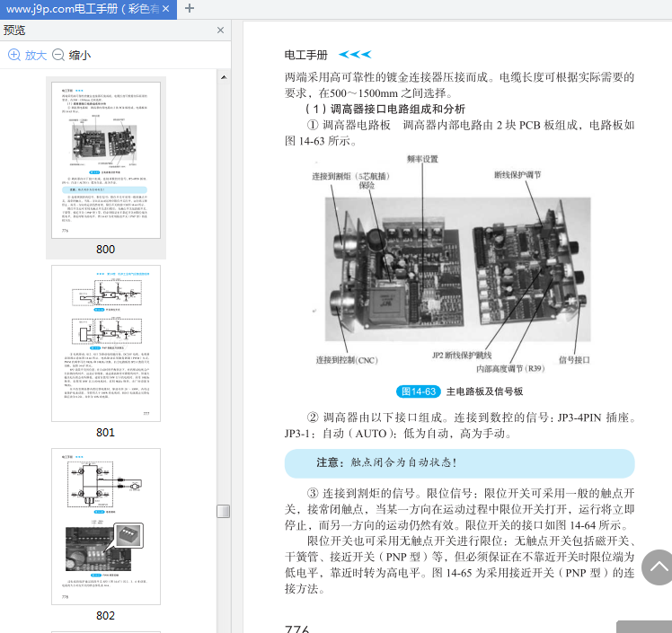
Task: Click the 放大 zoom-in magnifier icon
Action: coord(14,55)
